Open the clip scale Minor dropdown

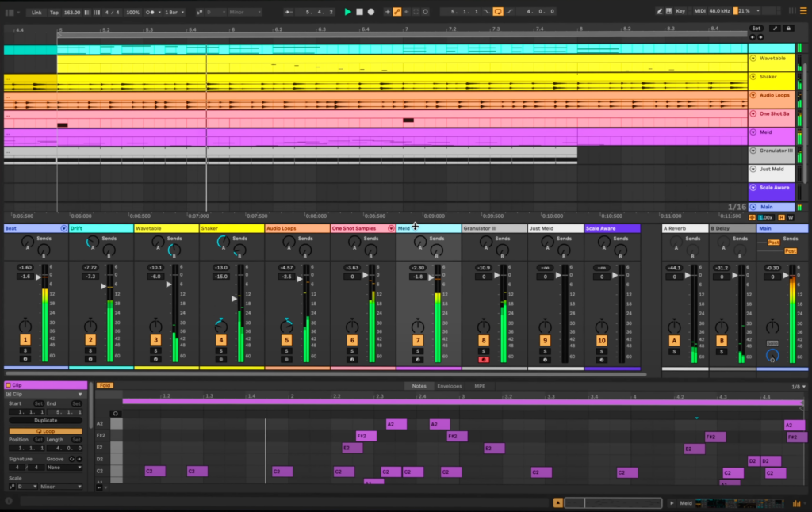(60, 487)
